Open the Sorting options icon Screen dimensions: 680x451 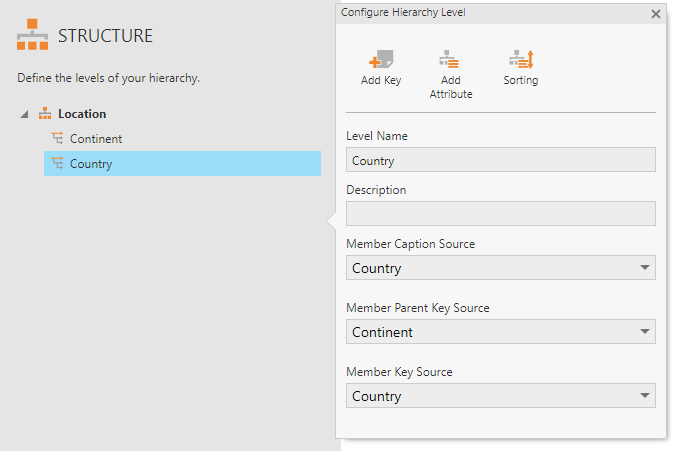point(521,59)
